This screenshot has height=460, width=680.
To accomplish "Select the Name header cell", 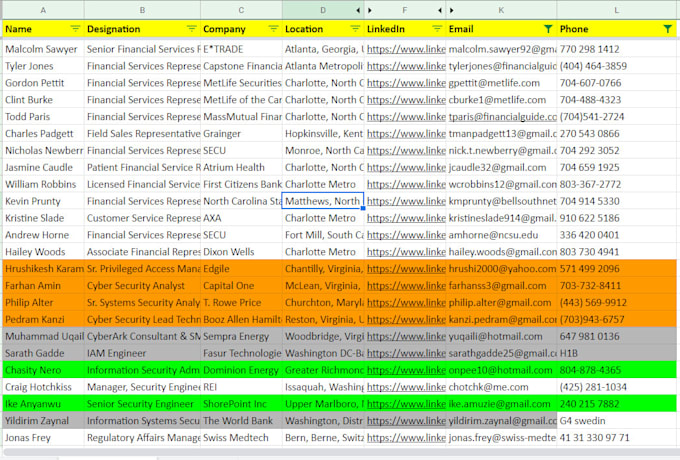I will (43, 29).
